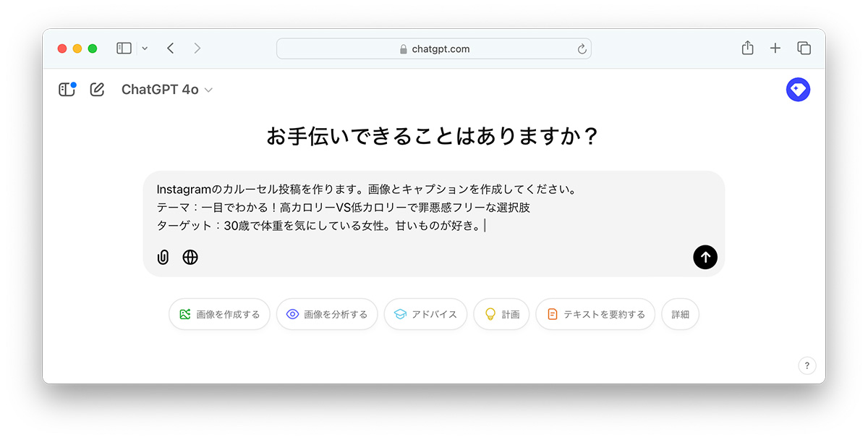
Task: Open help with question mark icon
Action: click(807, 365)
